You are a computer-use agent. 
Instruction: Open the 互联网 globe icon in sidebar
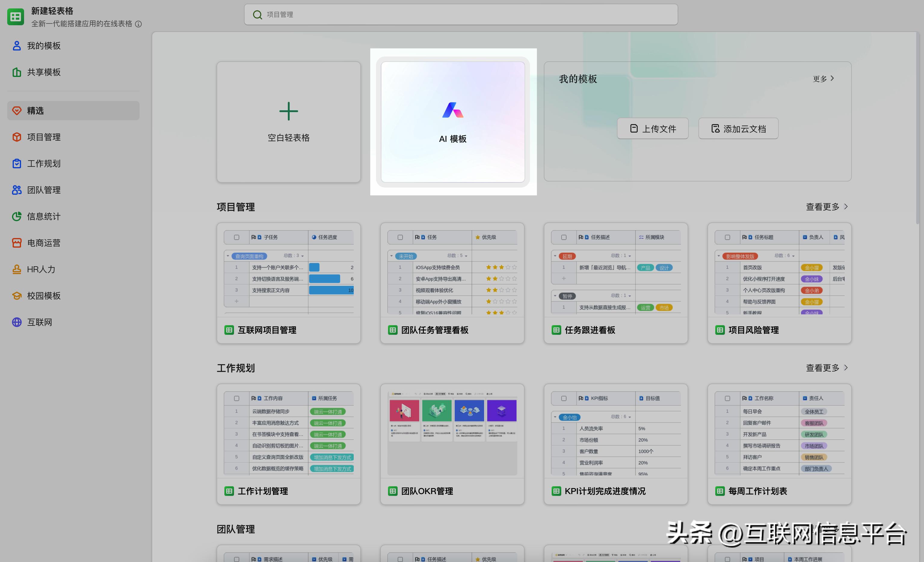[x=17, y=322]
